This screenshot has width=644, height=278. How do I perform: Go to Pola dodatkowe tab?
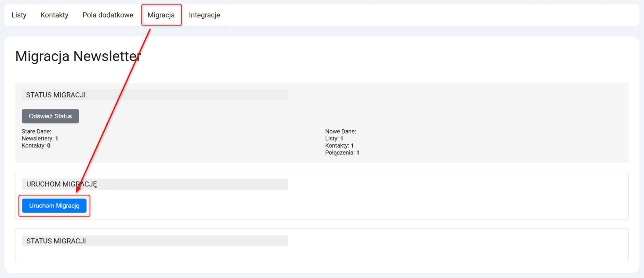[x=108, y=15]
